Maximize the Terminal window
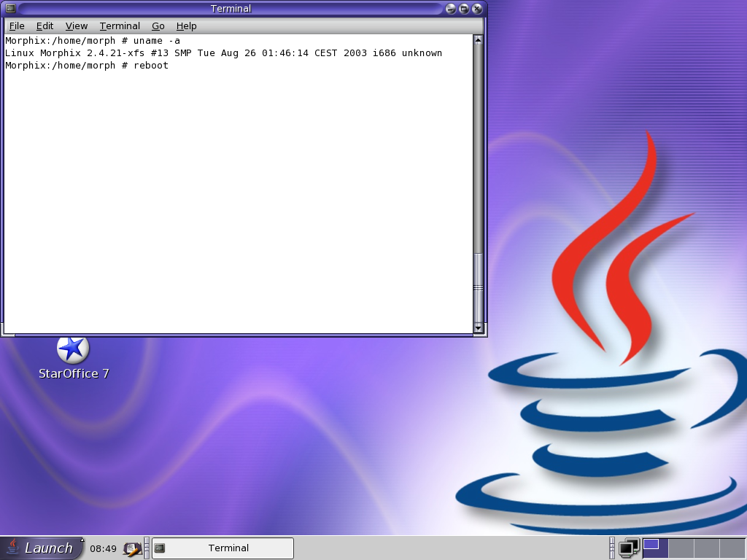The image size is (747, 560). pyautogui.click(x=463, y=9)
